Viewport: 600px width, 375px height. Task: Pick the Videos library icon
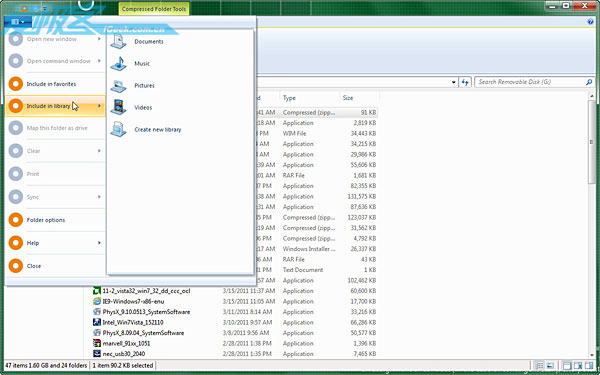coord(119,108)
